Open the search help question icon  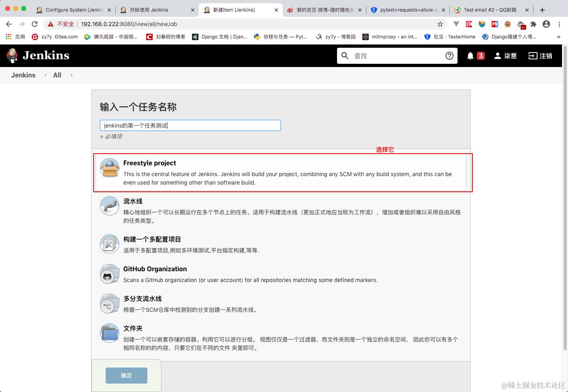click(449, 56)
